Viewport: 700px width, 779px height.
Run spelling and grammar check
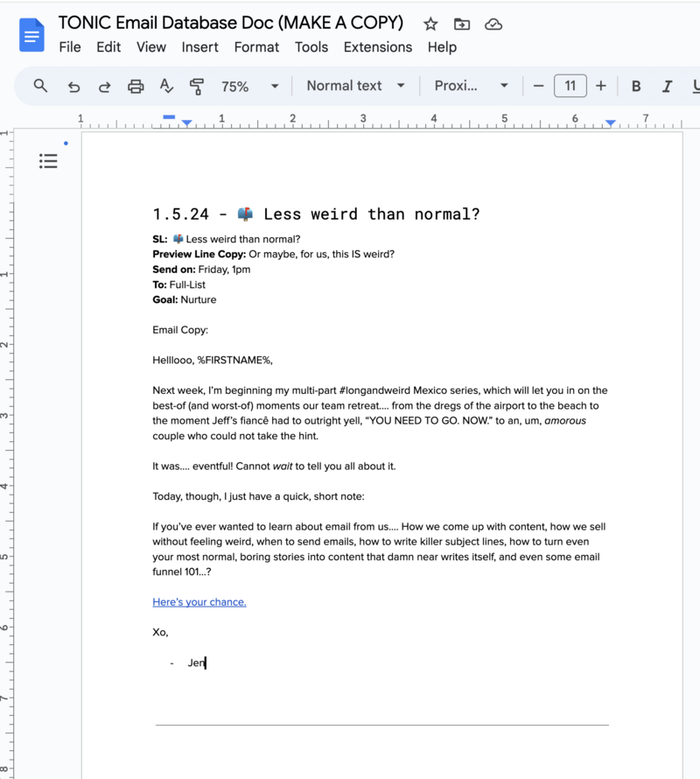tap(166, 86)
